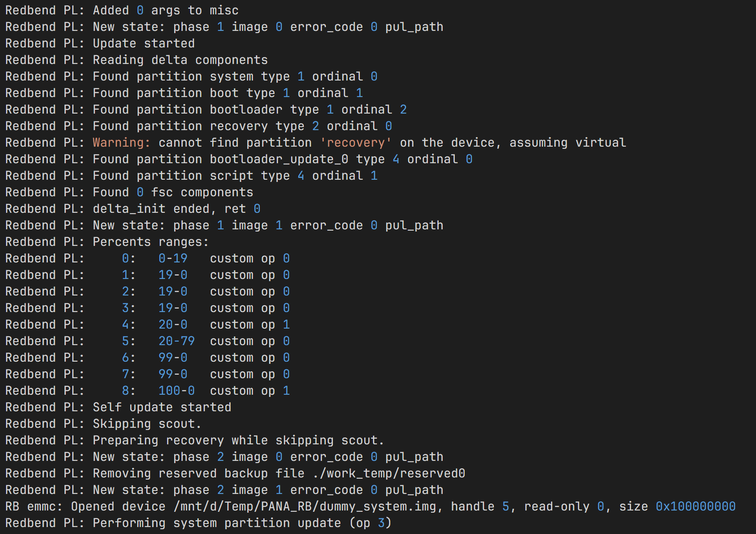Click the "Percents ranges:" heading line
The image size is (756, 534).
151,242
